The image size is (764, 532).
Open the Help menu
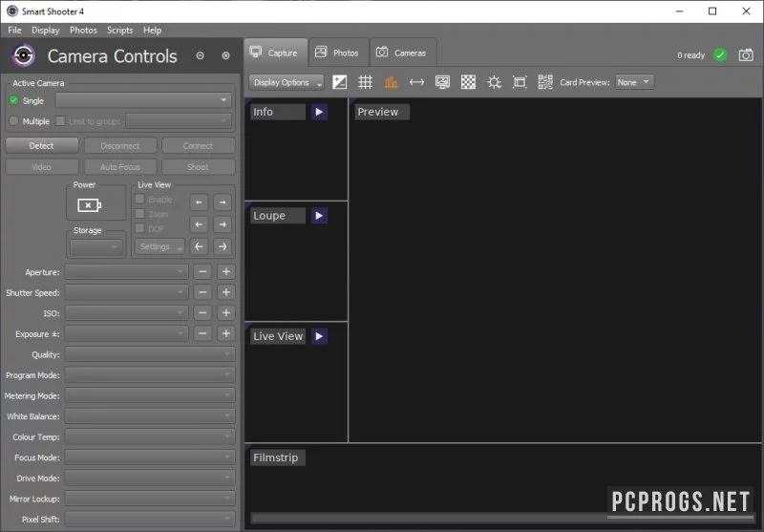(x=152, y=31)
